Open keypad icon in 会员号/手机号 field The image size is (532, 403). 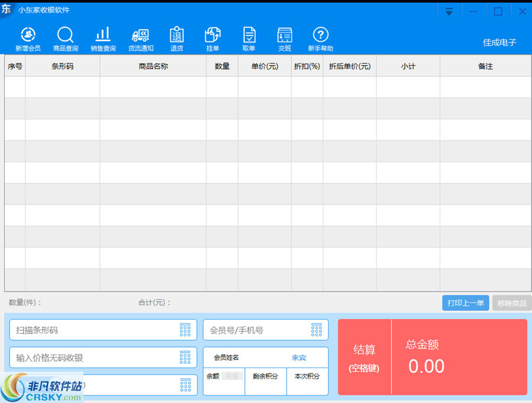point(317,330)
